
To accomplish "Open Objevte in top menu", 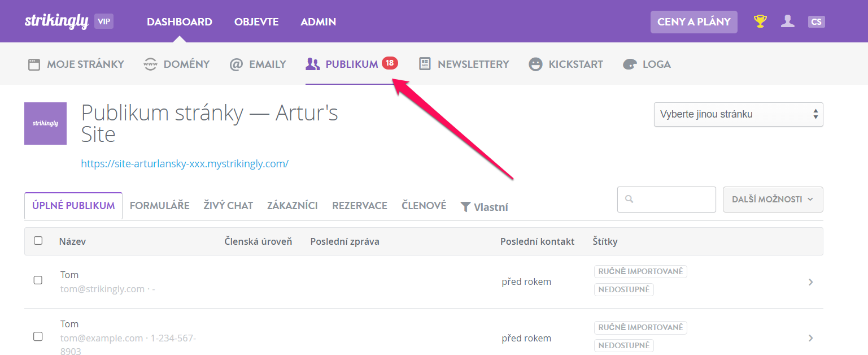I will (x=256, y=22).
